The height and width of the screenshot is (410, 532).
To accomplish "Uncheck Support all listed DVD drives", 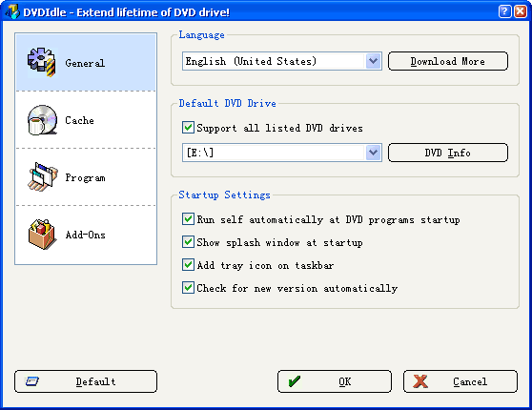I will coord(188,128).
